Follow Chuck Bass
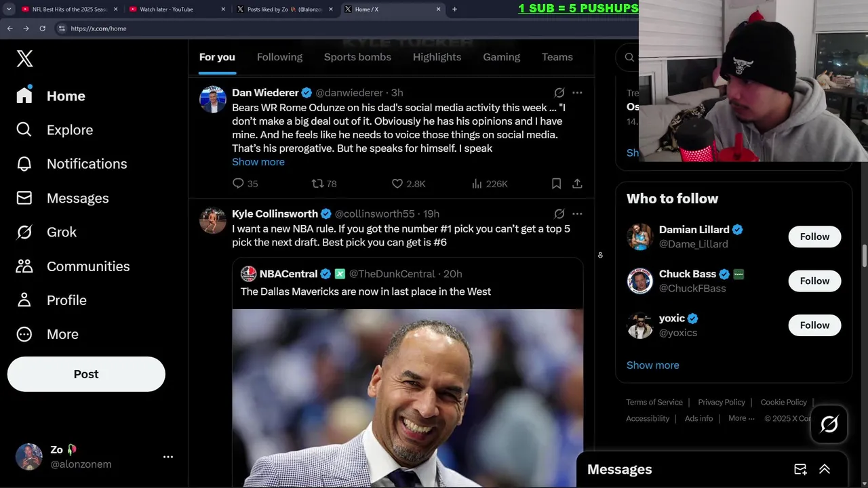 tap(814, 281)
